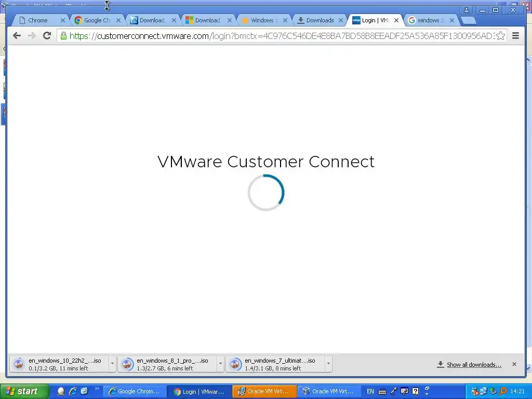Close the first Chrome tab
Viewport: 532px width, 399px height.
tap(62, 20)
